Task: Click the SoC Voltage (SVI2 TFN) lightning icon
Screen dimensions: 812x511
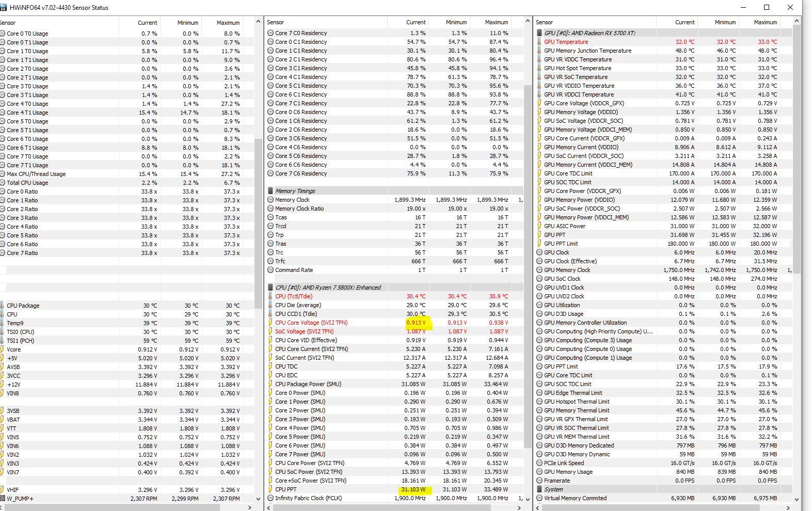Action: pos(270,331)
